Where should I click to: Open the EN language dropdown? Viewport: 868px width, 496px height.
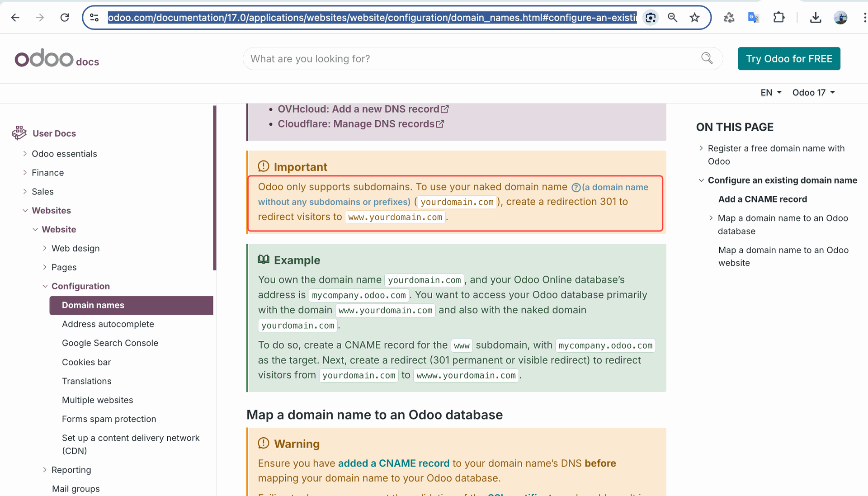771,93
